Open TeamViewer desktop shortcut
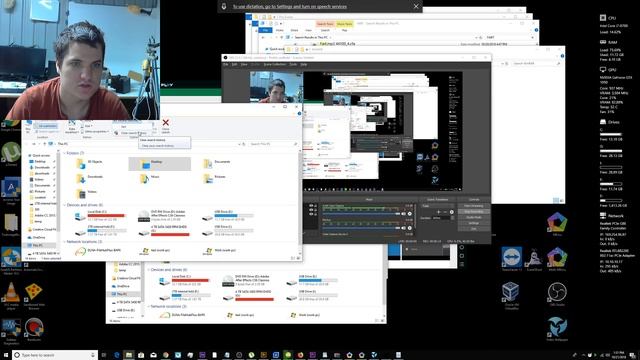 click(511, 259)
